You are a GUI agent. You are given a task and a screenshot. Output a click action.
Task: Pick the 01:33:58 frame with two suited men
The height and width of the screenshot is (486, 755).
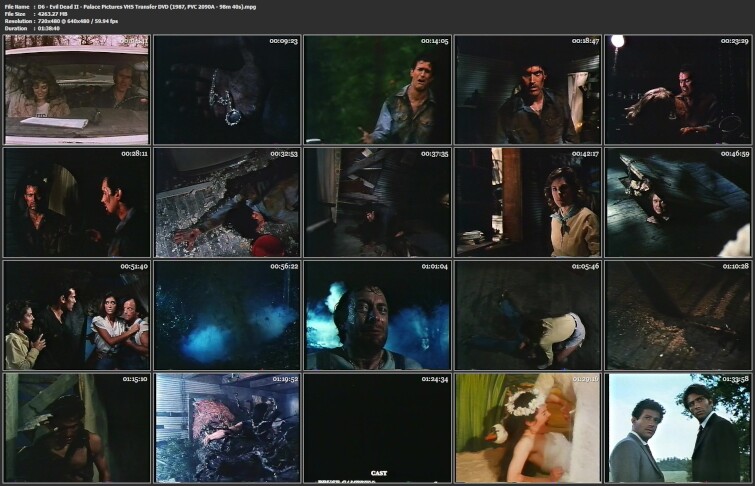pyautogui.click(x=678, y=428)
